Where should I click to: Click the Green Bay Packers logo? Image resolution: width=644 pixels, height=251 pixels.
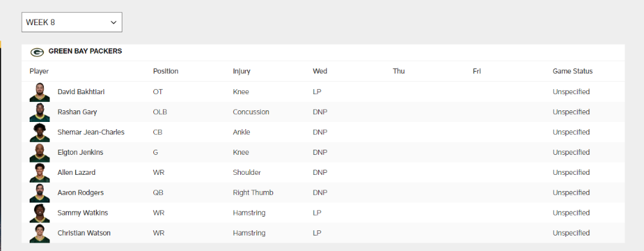pyautogui.click(x=37, y=52)
